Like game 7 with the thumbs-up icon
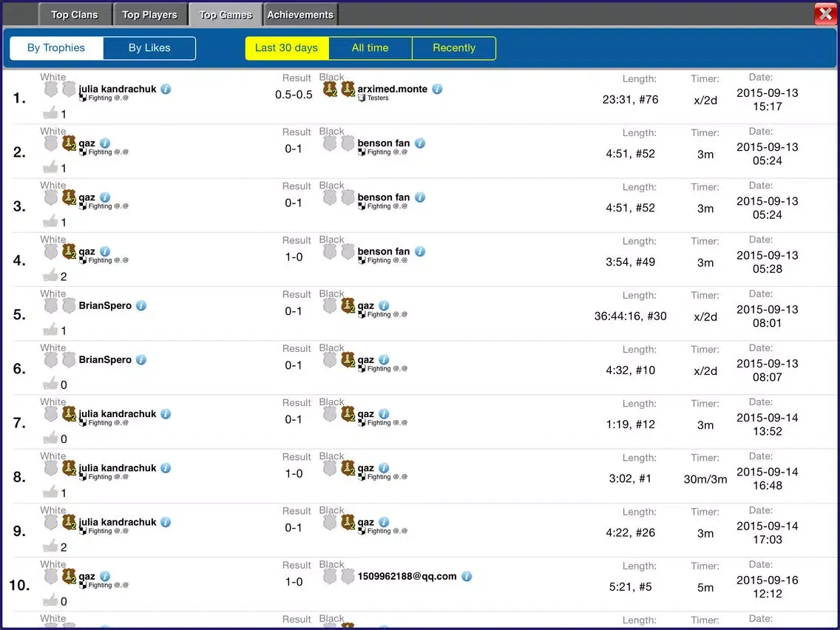Image resolution: width=840 pixels, height=630 pixels. 50,437
